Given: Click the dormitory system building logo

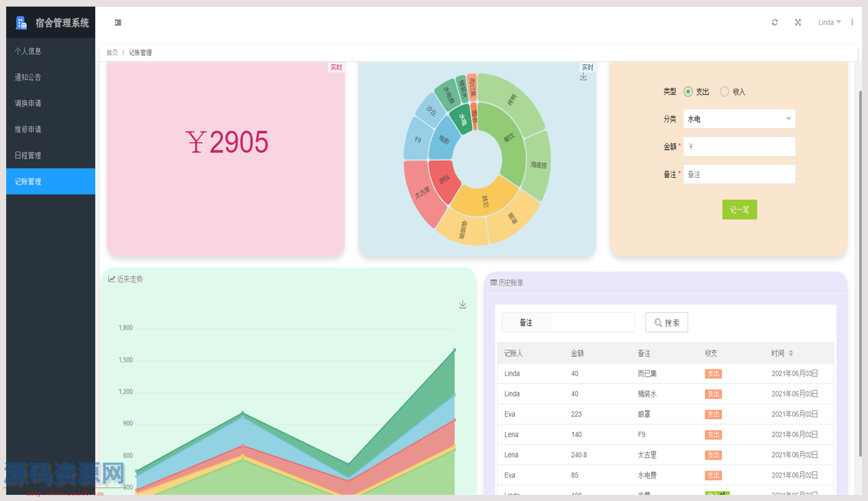Looking at the screenshot, I should click(21, 23).
